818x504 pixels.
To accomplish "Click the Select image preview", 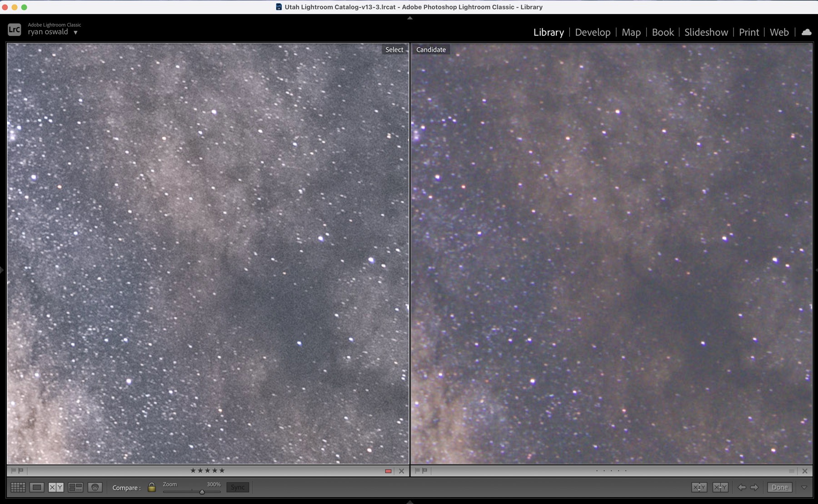I will [x=208, y=254].
